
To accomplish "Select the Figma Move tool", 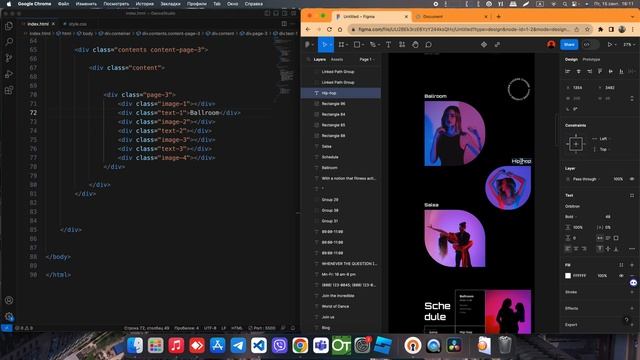I will [324, 44].
